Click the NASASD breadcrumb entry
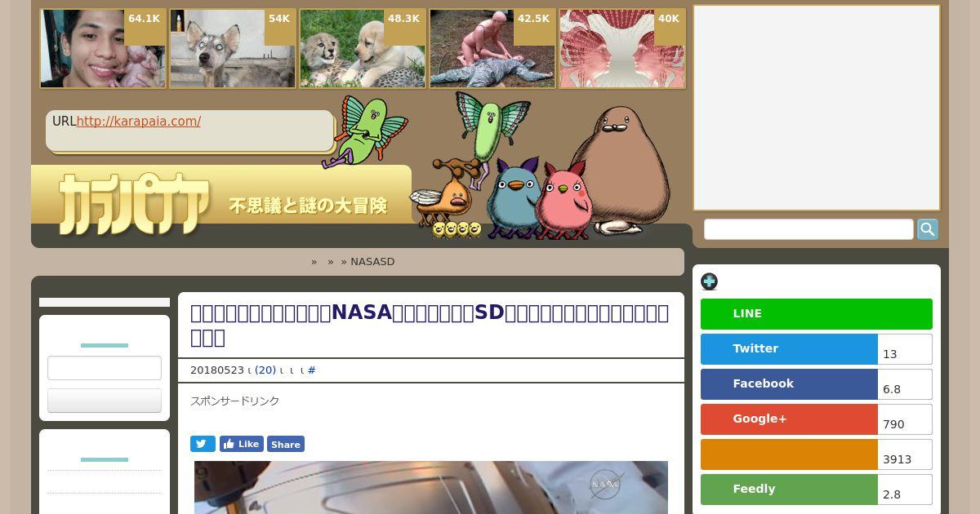This screenshot has height=514, width=980. click(x=372, y=262)
